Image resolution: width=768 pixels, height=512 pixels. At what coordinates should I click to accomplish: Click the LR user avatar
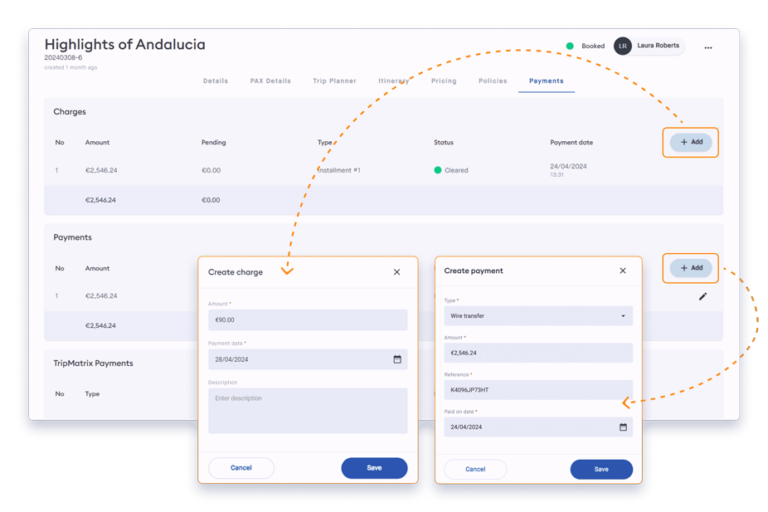coord(623,46)
